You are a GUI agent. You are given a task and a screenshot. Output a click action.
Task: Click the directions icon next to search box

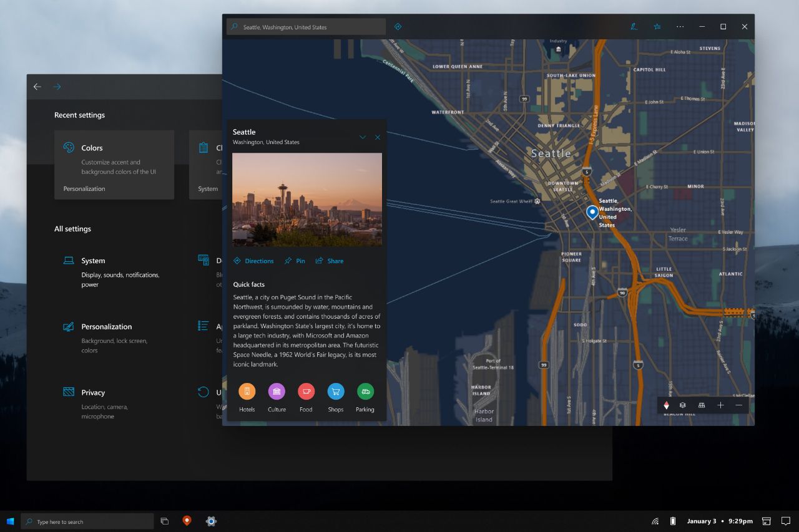pyautogui.click(x=398, y=27)
